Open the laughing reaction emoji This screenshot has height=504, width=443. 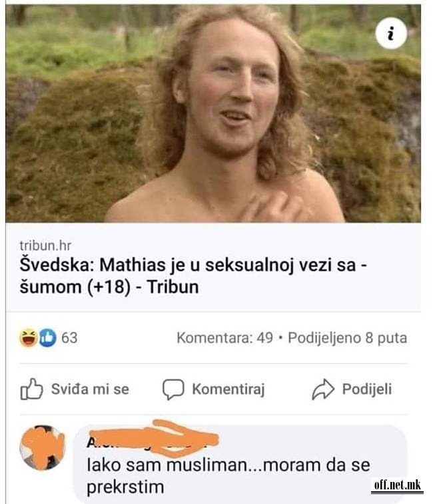click(28, 338)
